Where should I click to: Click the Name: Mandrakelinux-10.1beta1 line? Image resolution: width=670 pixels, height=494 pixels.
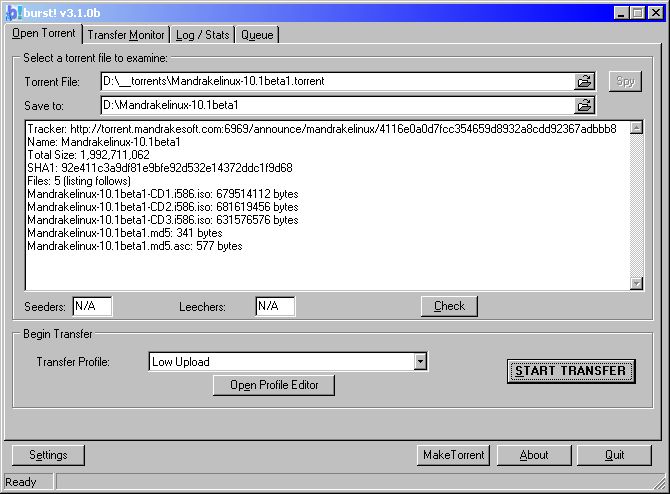[104, 142]
